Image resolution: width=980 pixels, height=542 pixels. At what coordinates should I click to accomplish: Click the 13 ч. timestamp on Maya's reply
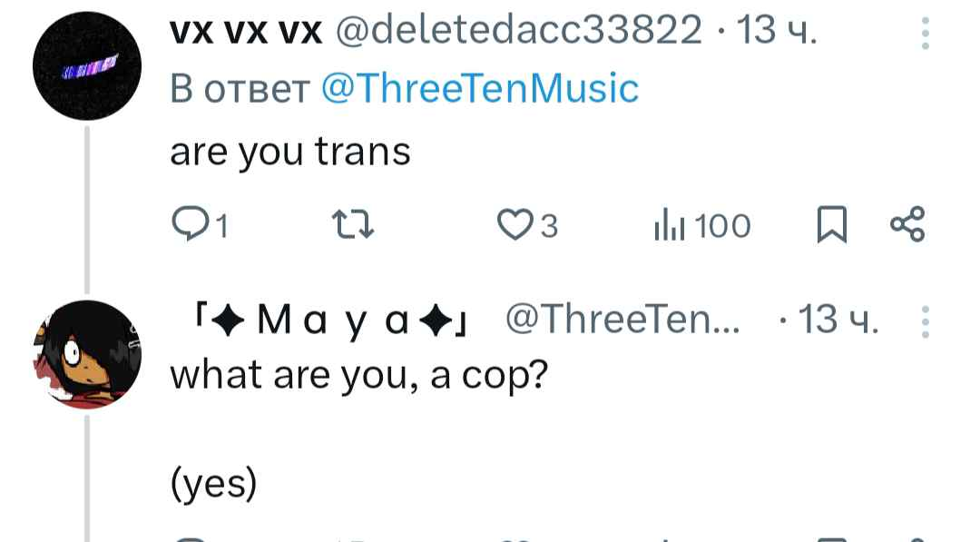(x=839, y=320)
